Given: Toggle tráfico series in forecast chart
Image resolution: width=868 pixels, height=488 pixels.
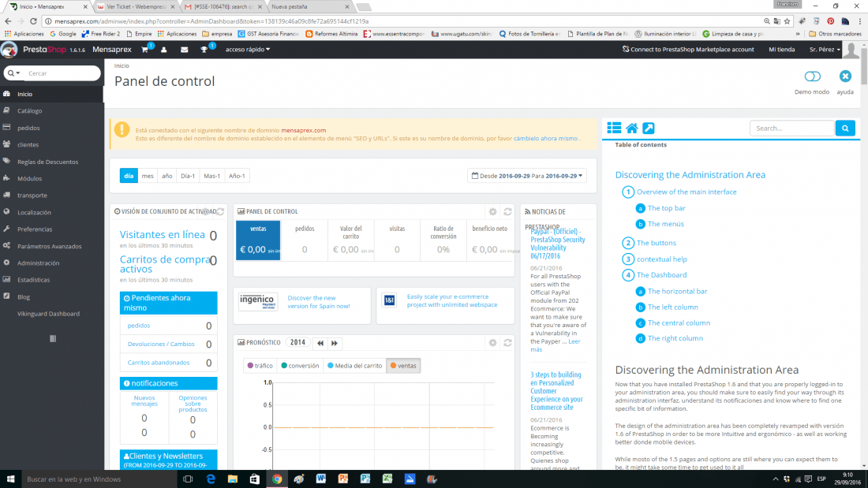Looking at the screenshot, I should pyautogui.click(x=260, y=366).
